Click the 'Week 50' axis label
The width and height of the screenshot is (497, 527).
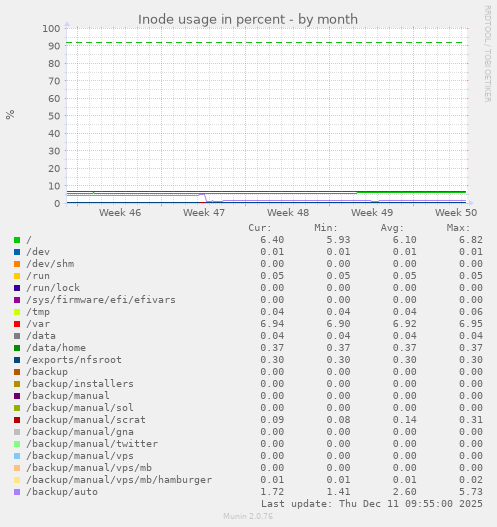456,212
